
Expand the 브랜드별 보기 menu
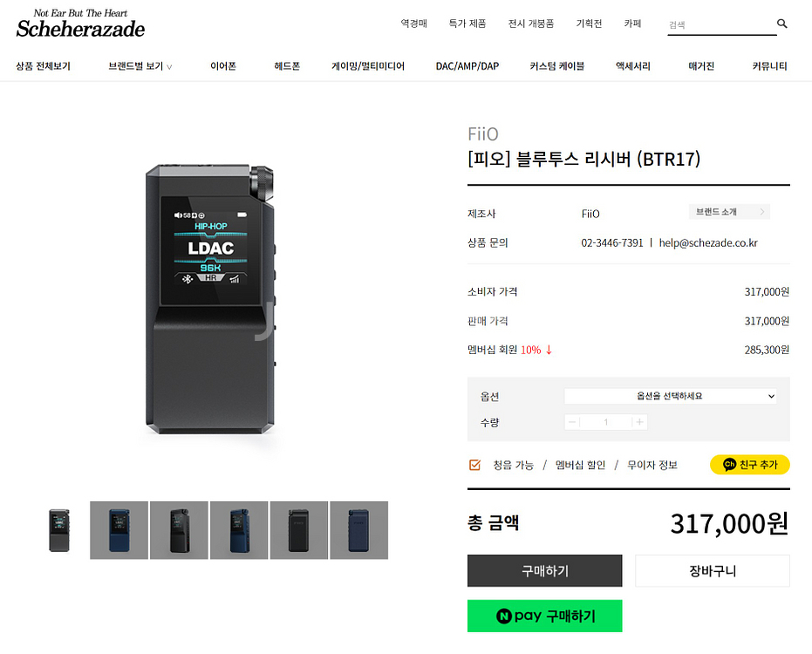click(x=140, y=66)
